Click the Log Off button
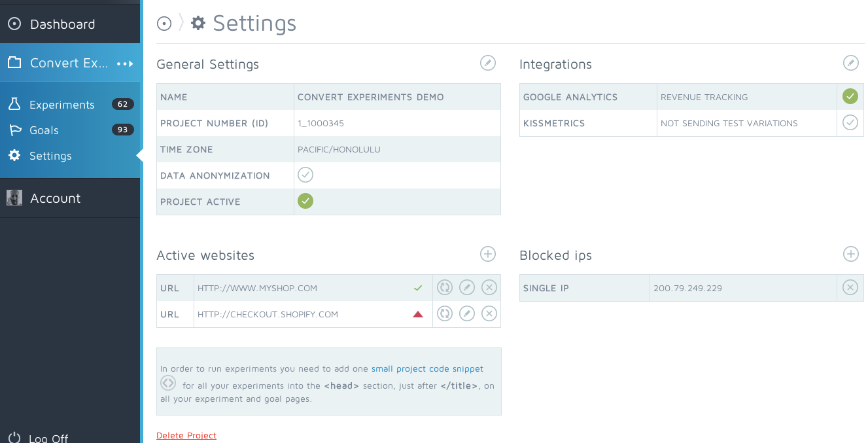Screen dimensions: 868x443 click(x=48, y=438)
